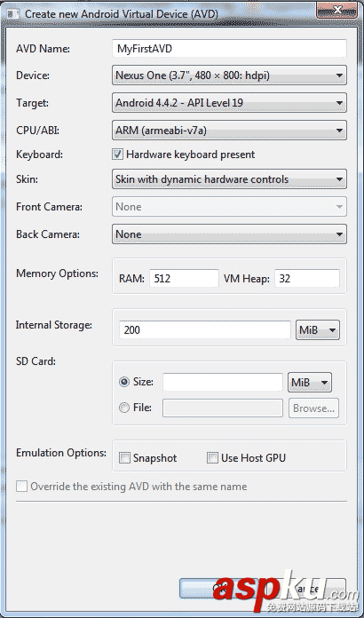Click the empty SD Card Size field
The image size is (364, 618).
223,383
